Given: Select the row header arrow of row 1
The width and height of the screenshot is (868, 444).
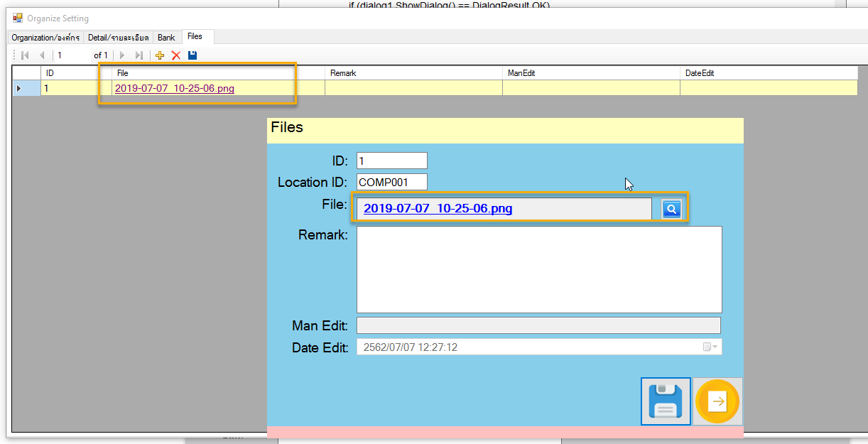Looking at the screenshot, I should [19, 89].
